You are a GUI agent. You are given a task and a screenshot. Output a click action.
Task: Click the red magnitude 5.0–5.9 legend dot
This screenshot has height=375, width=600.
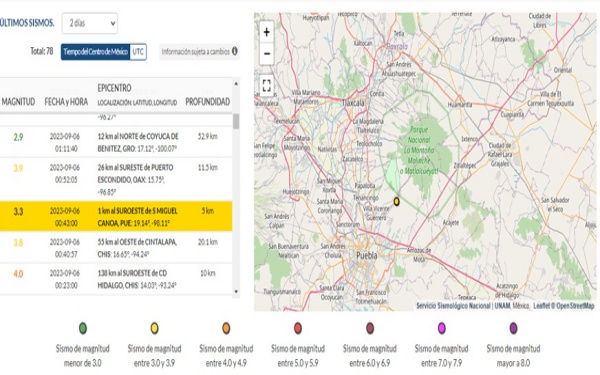tap(298, 328)
